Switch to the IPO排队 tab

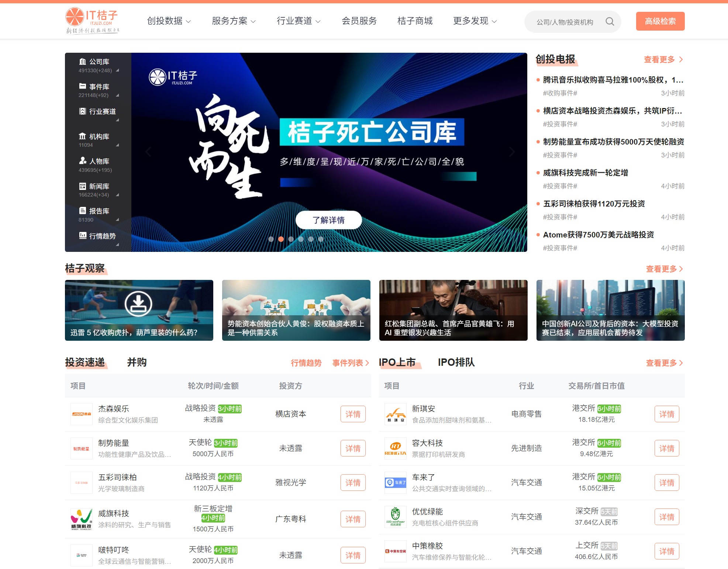click(x=456, y=362)
